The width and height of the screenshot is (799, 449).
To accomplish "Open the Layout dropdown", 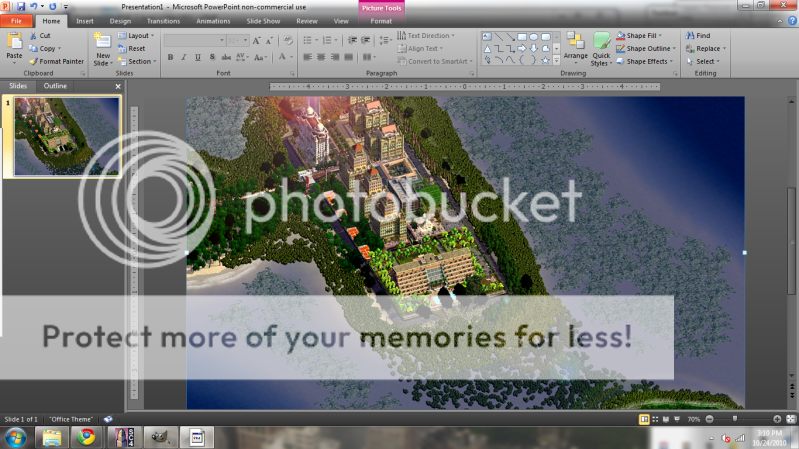I will pyautogui.click(x=136, y=36).
